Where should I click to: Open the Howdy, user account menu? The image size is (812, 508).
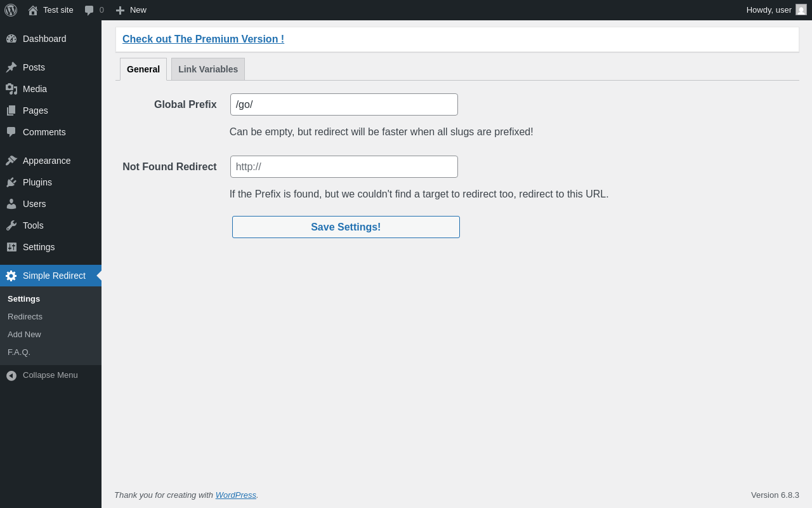[775, 10]
